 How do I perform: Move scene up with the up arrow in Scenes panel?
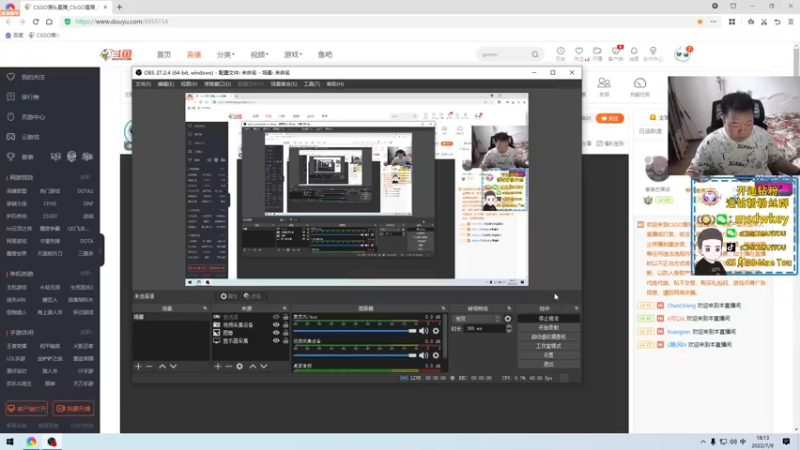tap(162, 366)
